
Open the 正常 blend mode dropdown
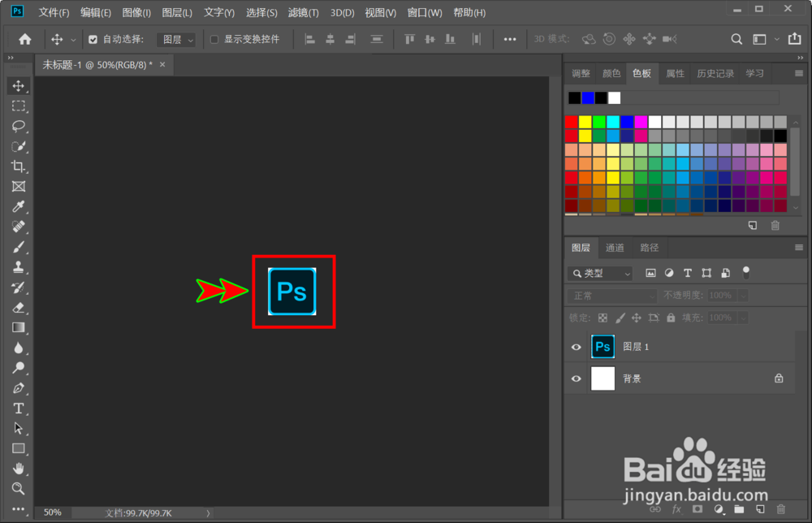[x=612, y=296]
